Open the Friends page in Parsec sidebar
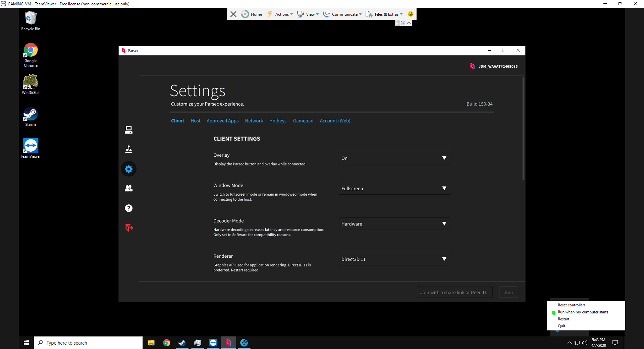The height and width of the screenshot is (349, 644). pos(129,188)
